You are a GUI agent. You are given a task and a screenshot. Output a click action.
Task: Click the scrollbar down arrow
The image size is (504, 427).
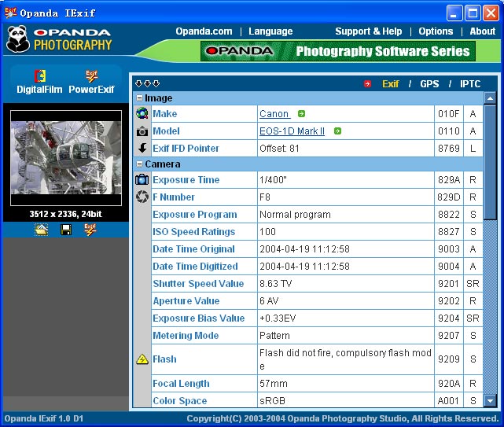pos(490,400)
